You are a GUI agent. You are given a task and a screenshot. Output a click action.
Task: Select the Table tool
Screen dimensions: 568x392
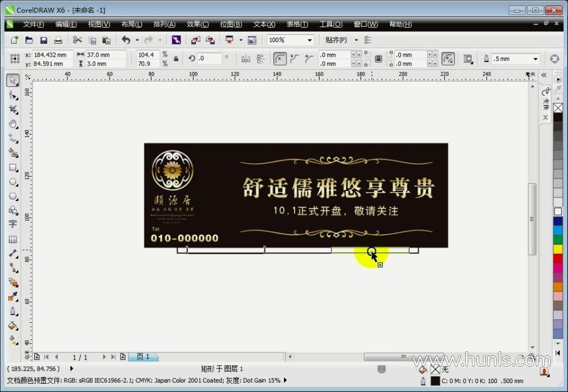pos(13,239)
